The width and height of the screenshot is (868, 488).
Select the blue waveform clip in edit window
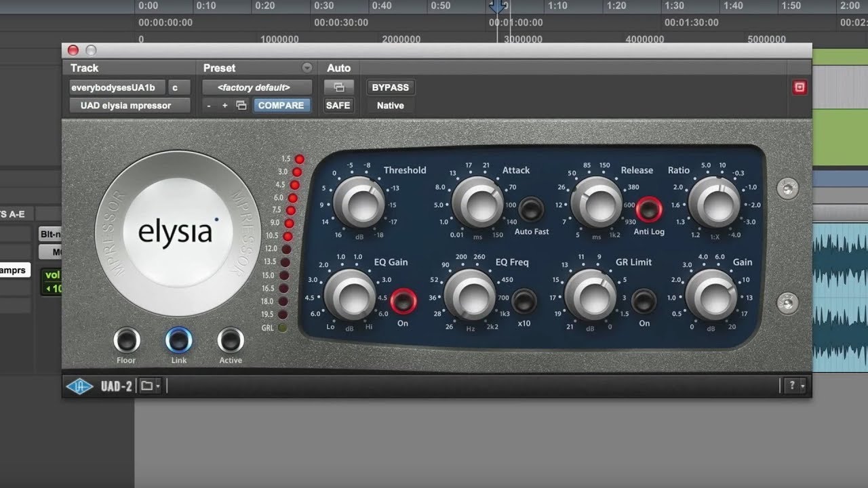coord(840,297)
